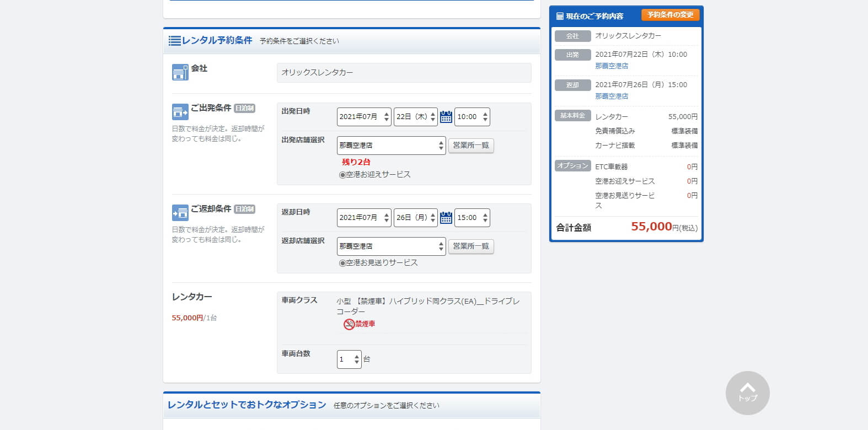Open the return date calendar icon
Screen dimensions: 868x430
pos(446,218)
